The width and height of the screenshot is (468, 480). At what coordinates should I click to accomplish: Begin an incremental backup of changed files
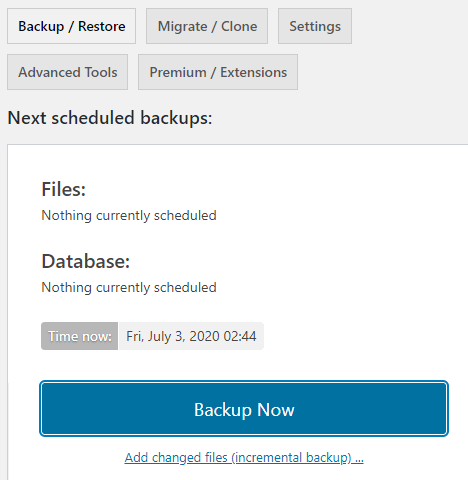244,458
